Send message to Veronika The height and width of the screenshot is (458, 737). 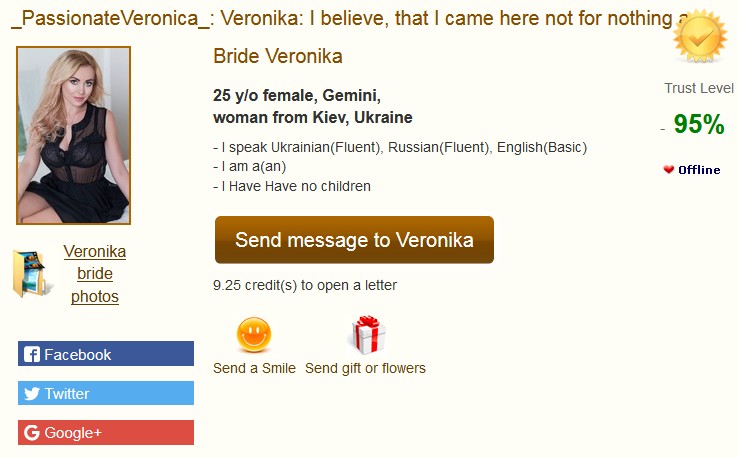[x=354, y=240]
